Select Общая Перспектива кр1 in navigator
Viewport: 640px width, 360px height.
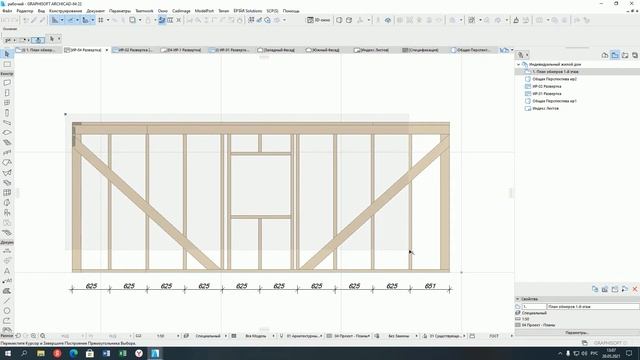point(554,101)
